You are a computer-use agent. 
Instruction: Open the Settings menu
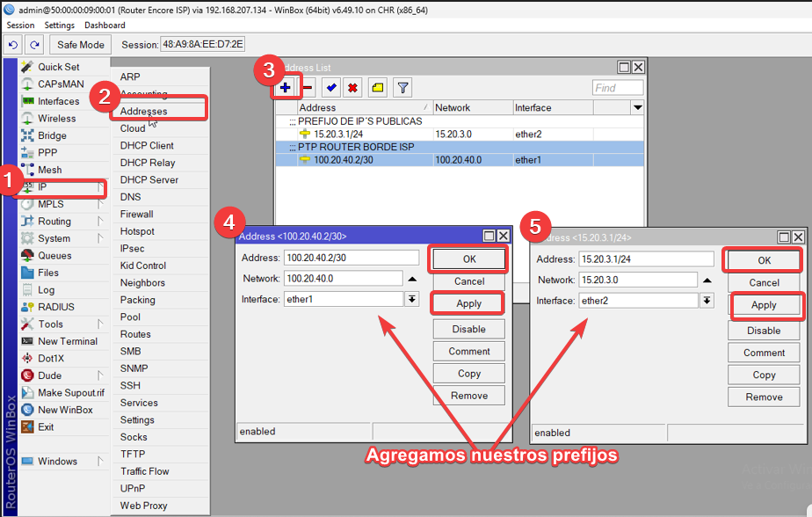[60, 25]
